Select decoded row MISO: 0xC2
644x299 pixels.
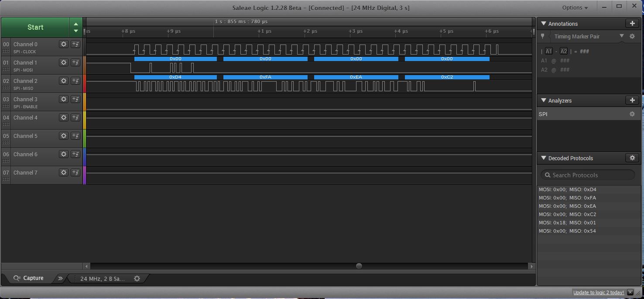pyautogui.click(x=589, y=214)
